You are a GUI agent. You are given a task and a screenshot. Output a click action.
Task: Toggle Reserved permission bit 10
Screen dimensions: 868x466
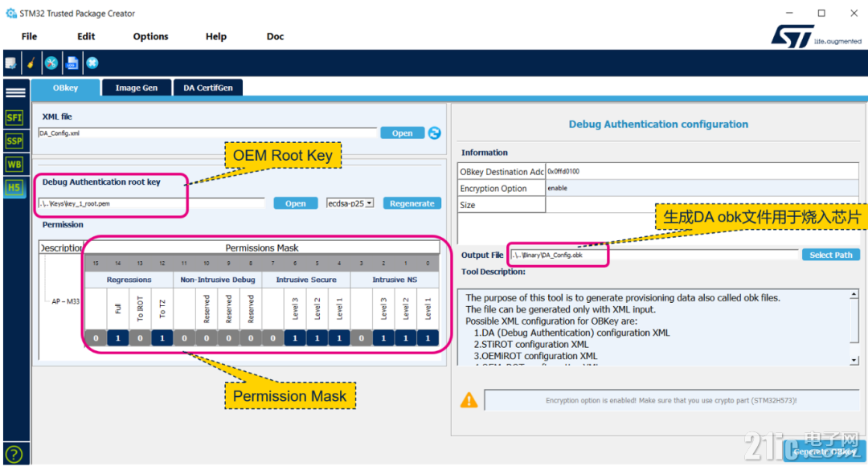207,338
